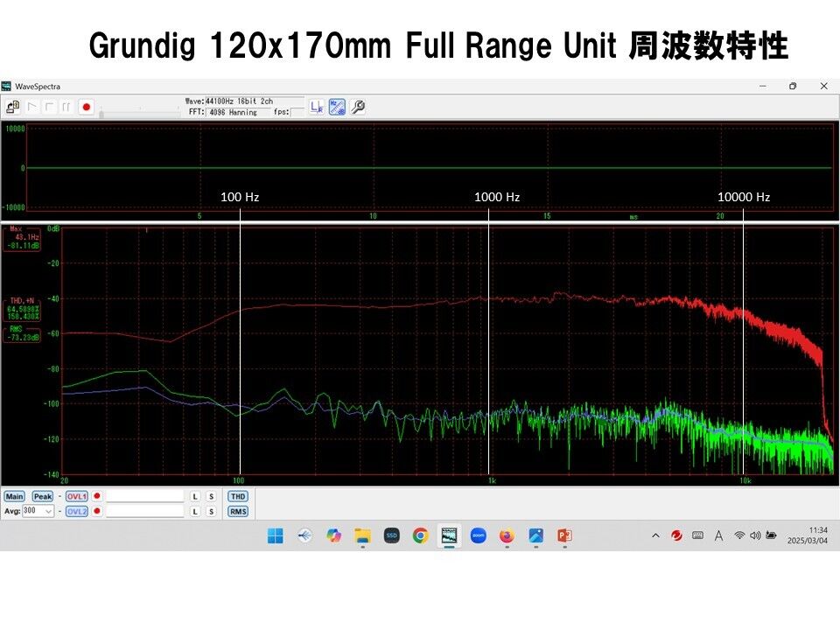
Task: Click the RMS button
Action: [239, 511]
